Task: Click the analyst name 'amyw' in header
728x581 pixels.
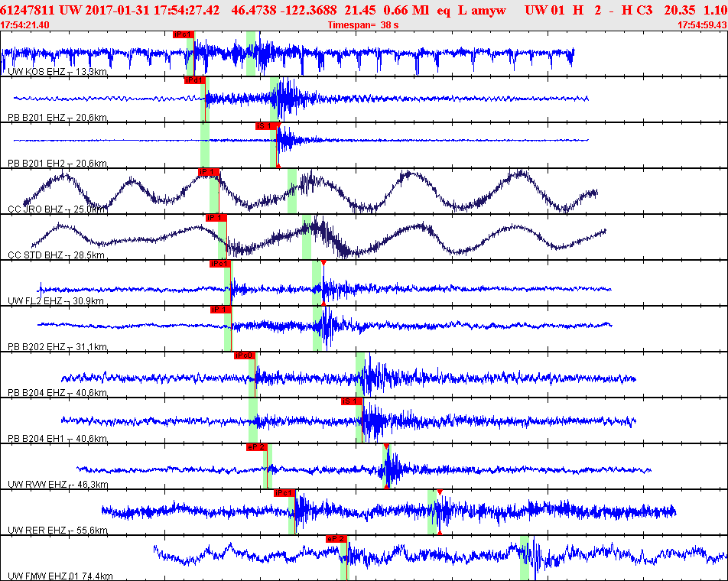Action: coord(489,10)
